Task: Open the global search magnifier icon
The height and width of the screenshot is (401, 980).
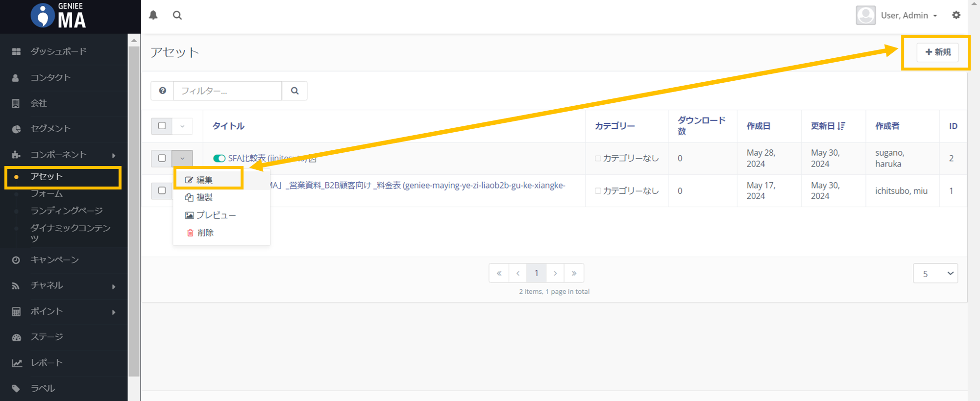Action: click(x=177, y=15)
